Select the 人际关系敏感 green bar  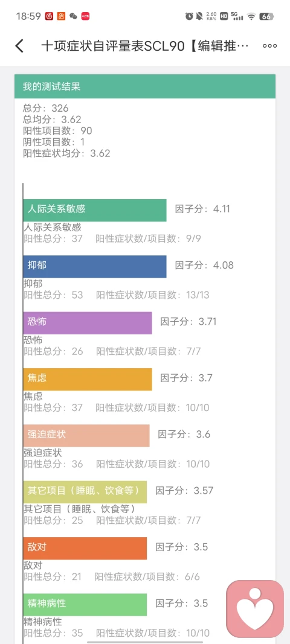pyautogui.click(x=95, y=210)
